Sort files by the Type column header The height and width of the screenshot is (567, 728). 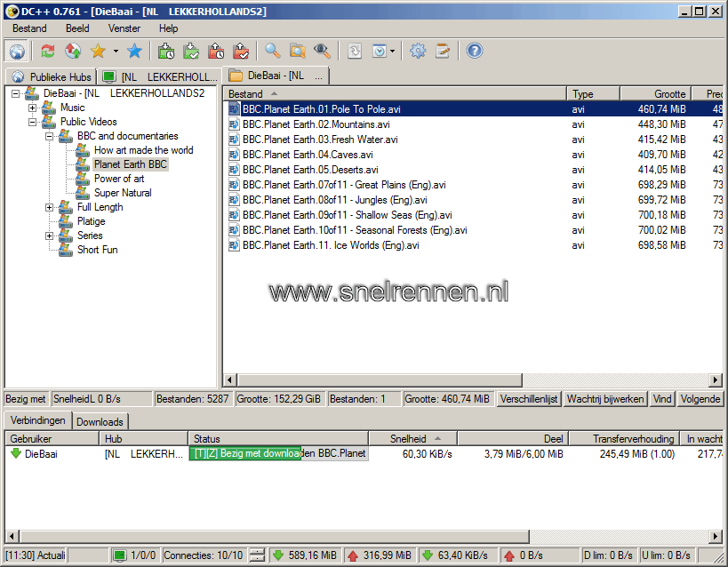(594, 94)
